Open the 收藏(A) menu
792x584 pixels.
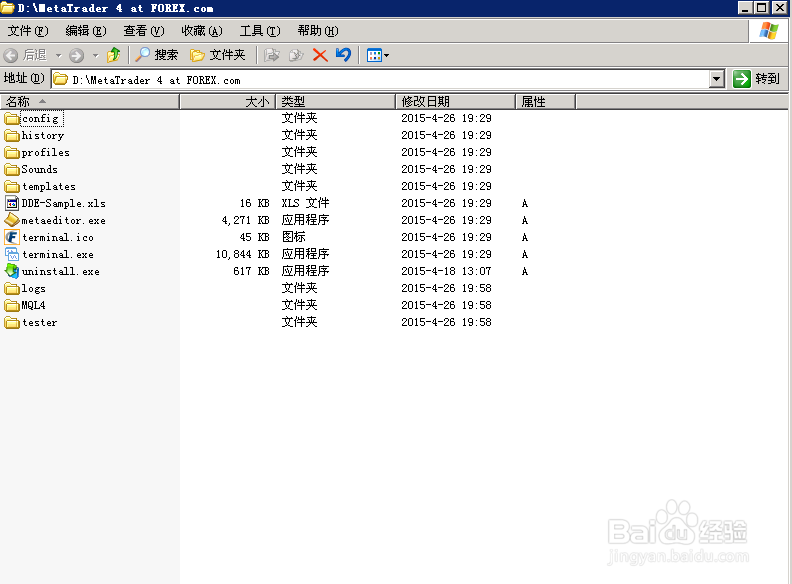(x=202, y=31)
